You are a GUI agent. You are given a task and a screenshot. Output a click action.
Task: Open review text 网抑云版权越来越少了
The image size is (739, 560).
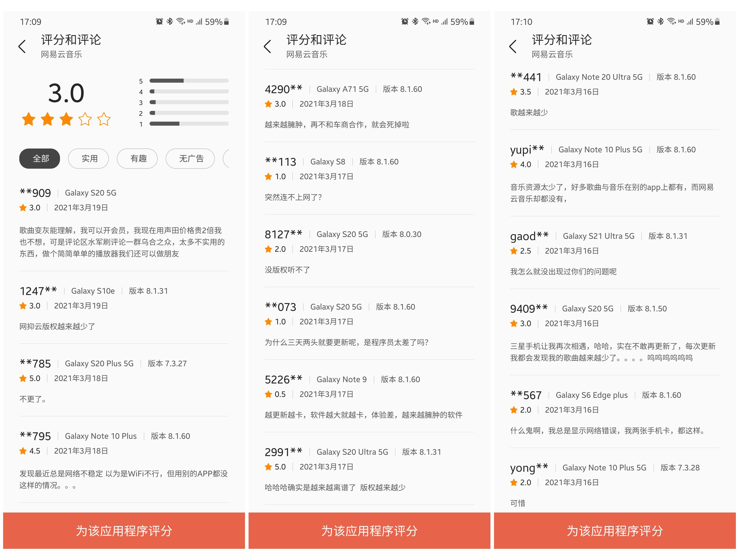click(57, 326)
